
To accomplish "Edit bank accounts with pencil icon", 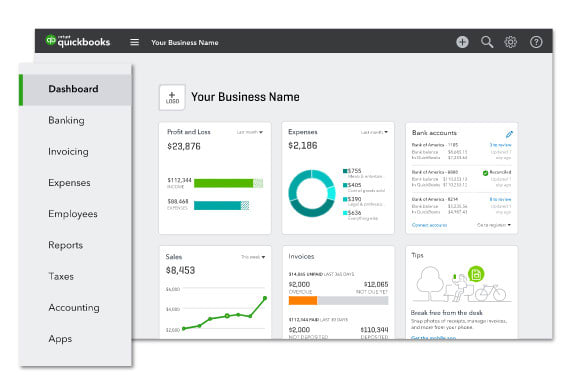I will click(509, 134).
